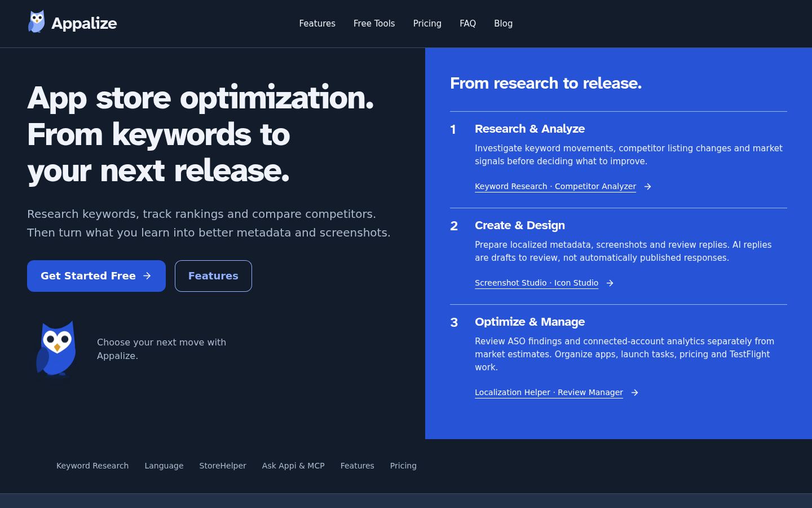Click the Keyword Research footer link
The image size is (812, 508).
(92, 466)
